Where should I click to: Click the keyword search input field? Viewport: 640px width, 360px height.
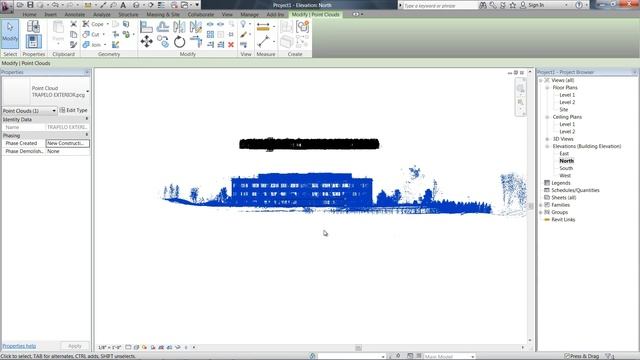click(440, 5)
